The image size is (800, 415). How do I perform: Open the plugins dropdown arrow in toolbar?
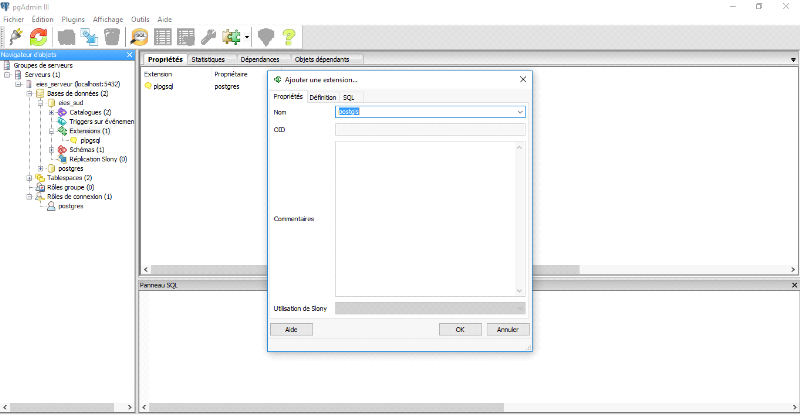247,37
